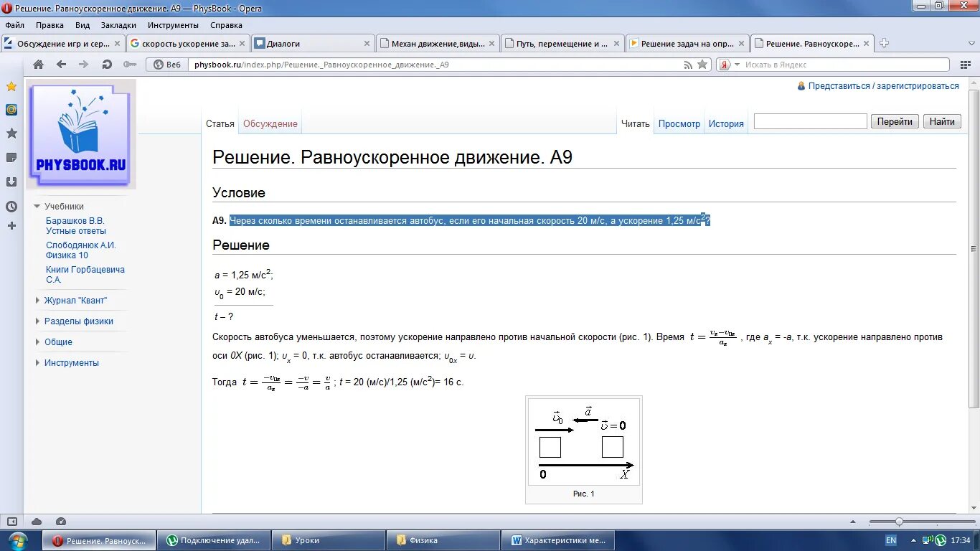Open the history clock panel in sidebar

11,207
